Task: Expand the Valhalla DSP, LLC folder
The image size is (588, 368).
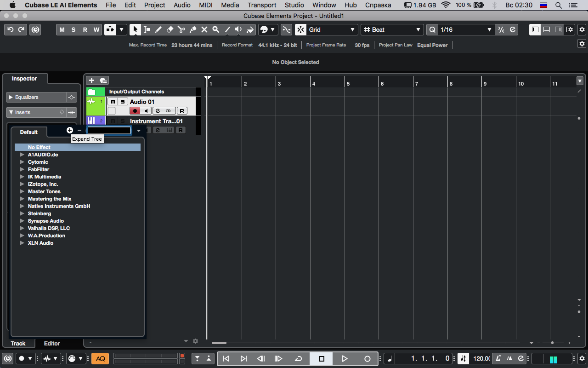Action: pyautogui.click(x=22, y=228)
